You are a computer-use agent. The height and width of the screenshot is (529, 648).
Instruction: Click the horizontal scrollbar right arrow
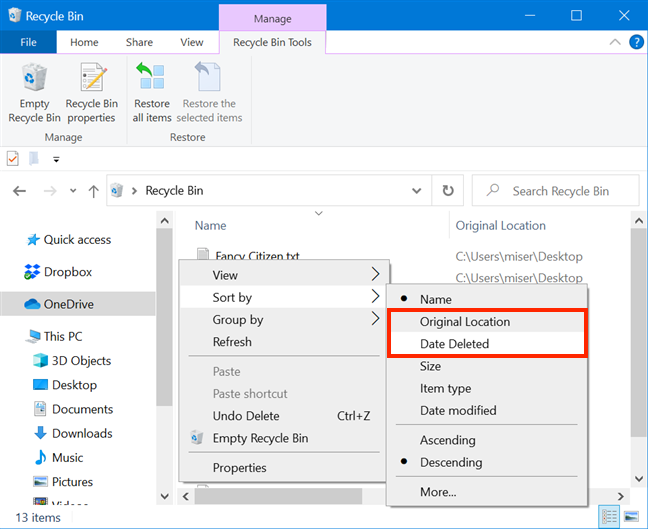pyautogui.click(x=621, y=496)
